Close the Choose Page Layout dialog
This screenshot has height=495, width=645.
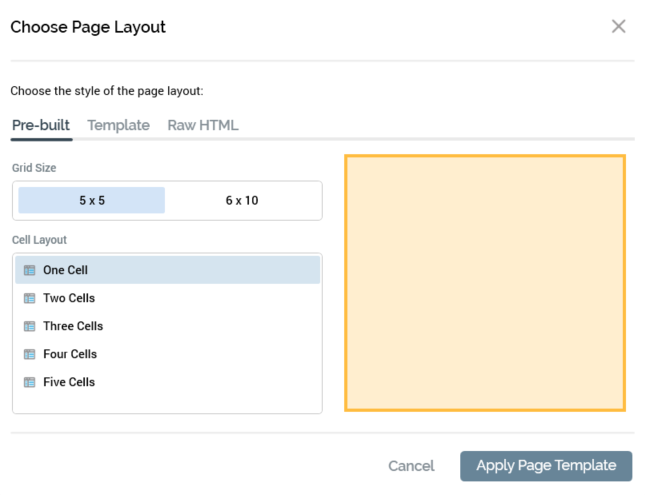[618, 27]
